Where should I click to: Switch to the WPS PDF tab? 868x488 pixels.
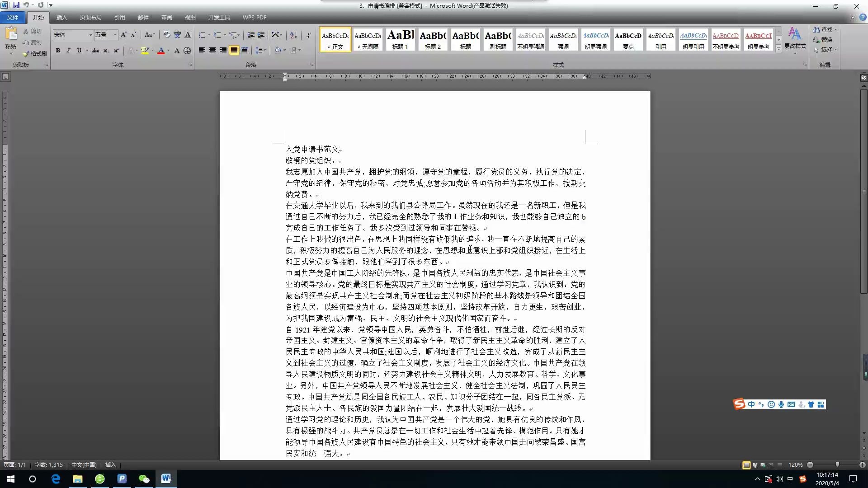254,17
